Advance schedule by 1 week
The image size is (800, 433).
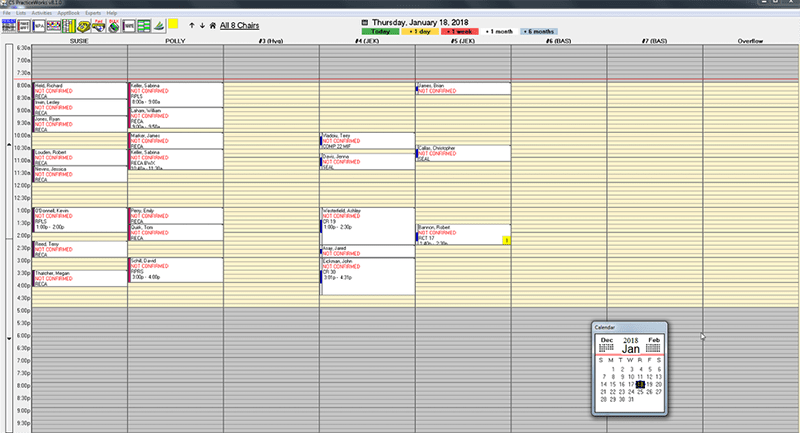[x=460, y=32]
